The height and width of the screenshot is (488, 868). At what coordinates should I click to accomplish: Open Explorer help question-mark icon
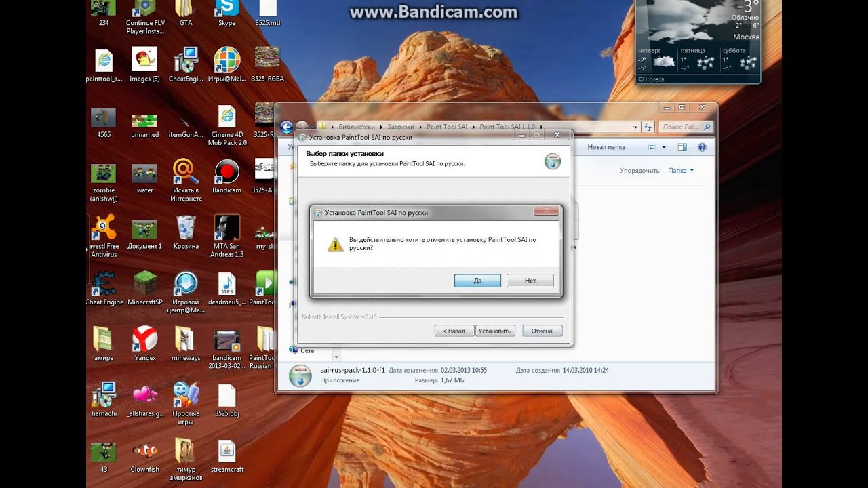(x=702, y=147)
